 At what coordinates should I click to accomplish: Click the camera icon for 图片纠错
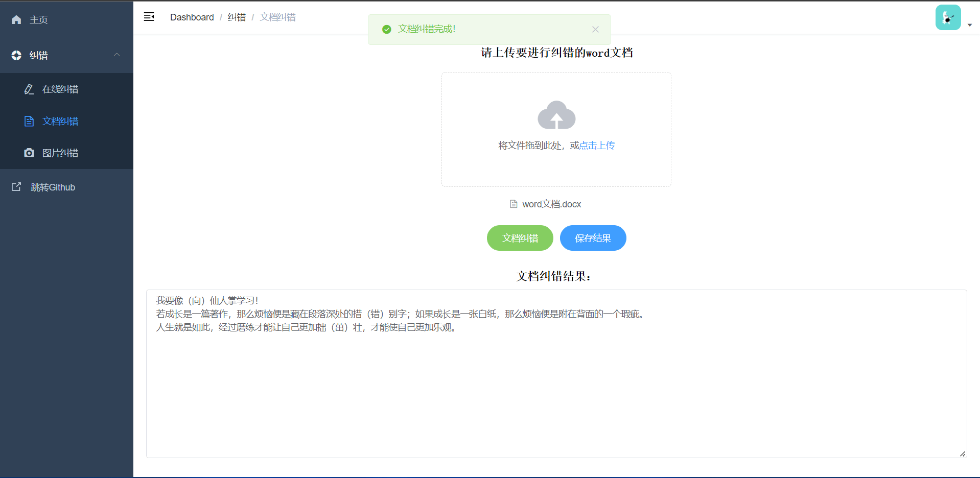click(29, 153)
